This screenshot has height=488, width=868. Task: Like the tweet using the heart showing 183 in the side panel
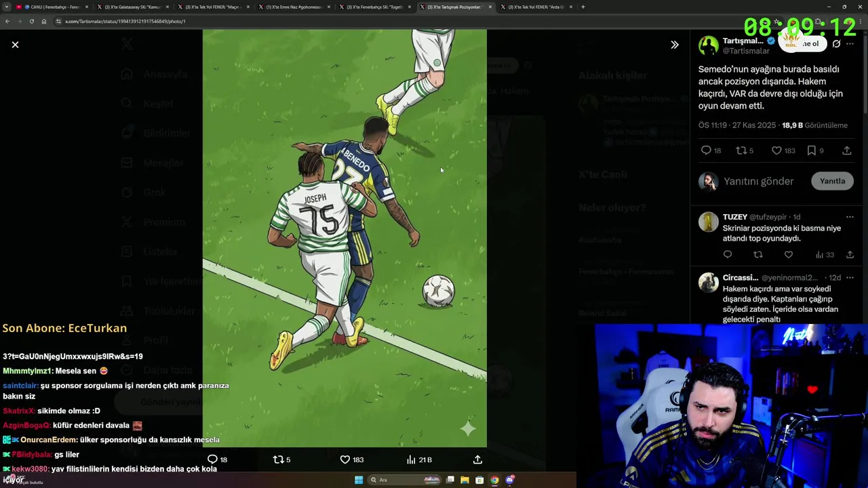pos(783,150)
